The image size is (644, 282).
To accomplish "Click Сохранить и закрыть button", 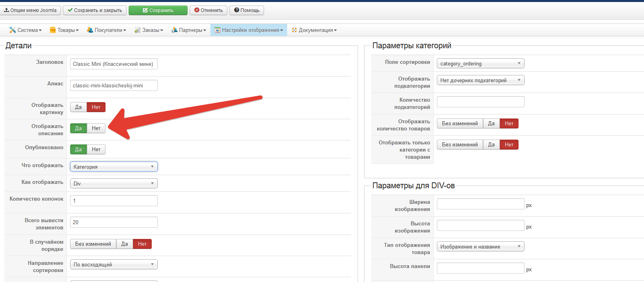I will pos(95,10).
